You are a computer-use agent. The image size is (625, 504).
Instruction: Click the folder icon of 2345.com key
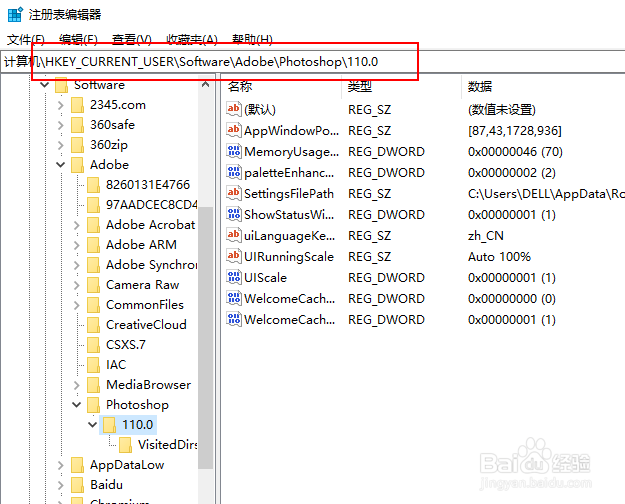[x=77, y=105]
